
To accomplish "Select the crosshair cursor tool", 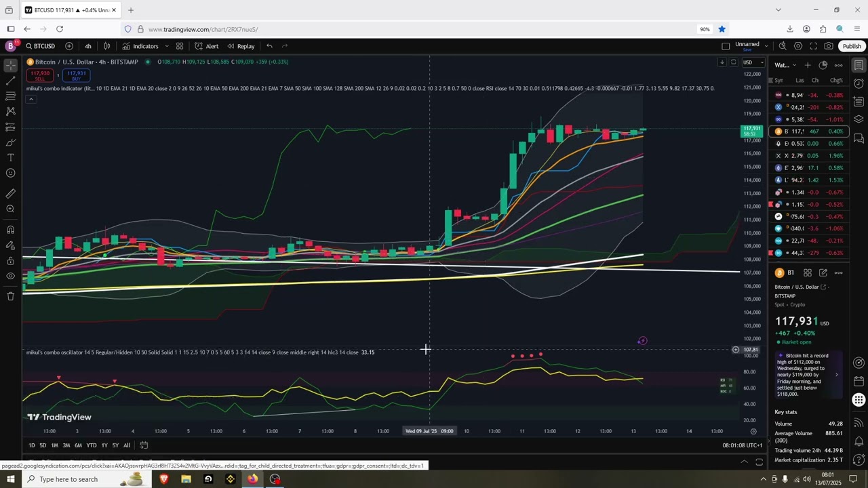I will 10,65.
